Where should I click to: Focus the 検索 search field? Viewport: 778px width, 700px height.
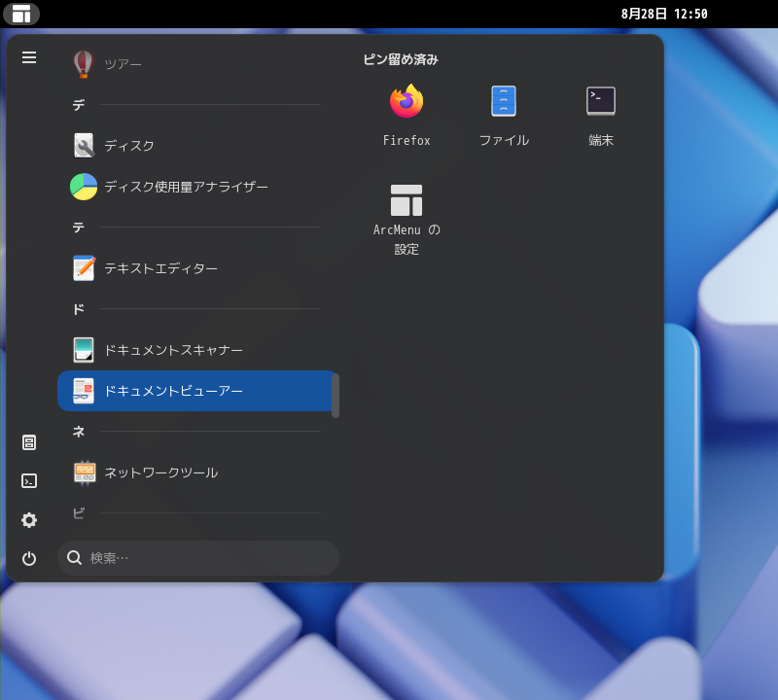coord(198,558)
